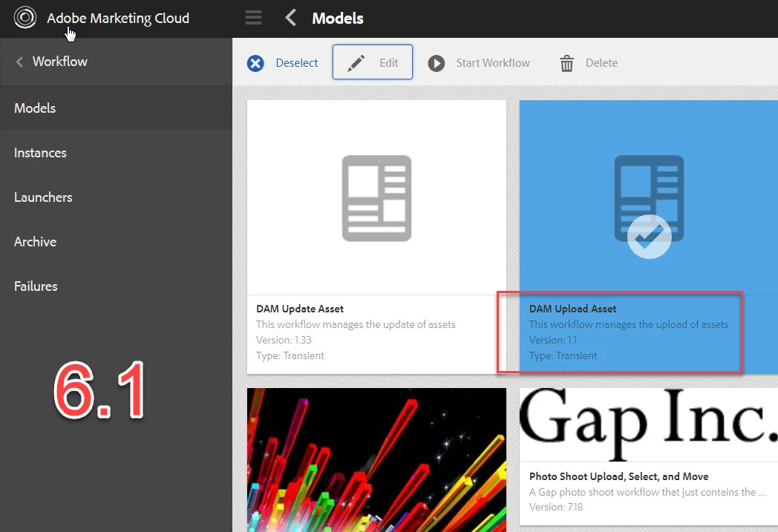Image resolution: width=778 pixels, height=532 pixels.
Task: Click the DAM Update Asset title
Action: tap(300, 309)
